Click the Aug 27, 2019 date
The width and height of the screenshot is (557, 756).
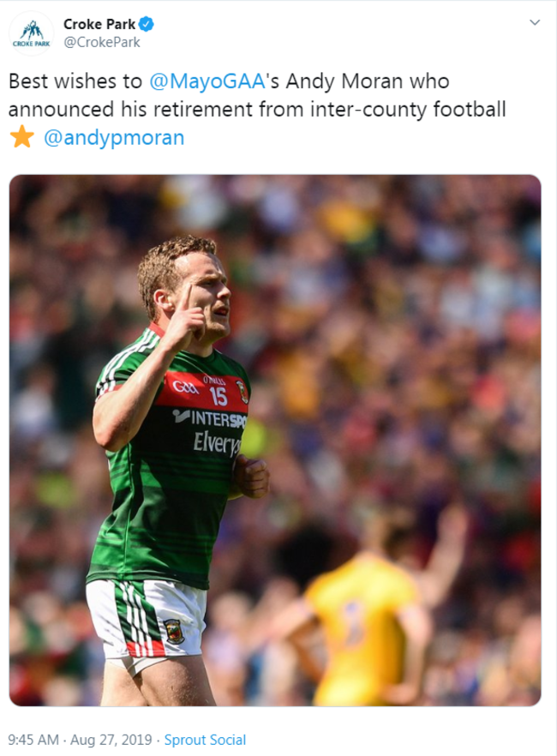pyautogui.click(x=111, y=740)
